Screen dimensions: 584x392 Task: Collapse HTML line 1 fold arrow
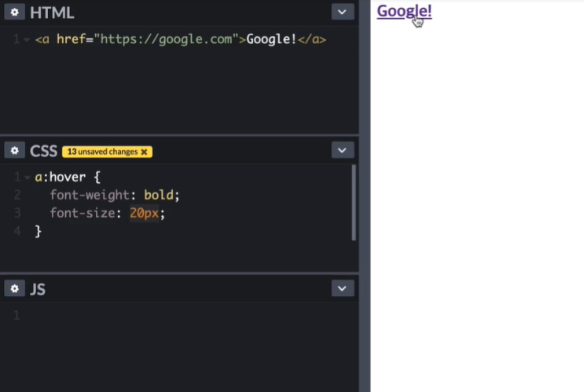click(x=27, y=39)
